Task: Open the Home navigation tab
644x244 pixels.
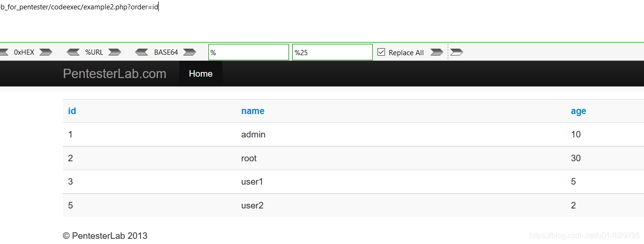Action: point(200,73)
